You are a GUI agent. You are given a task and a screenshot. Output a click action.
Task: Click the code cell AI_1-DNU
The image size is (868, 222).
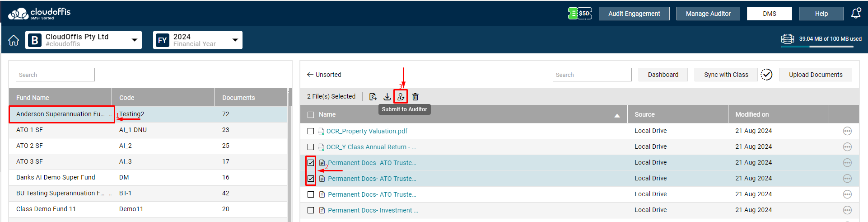pos(133,130)
